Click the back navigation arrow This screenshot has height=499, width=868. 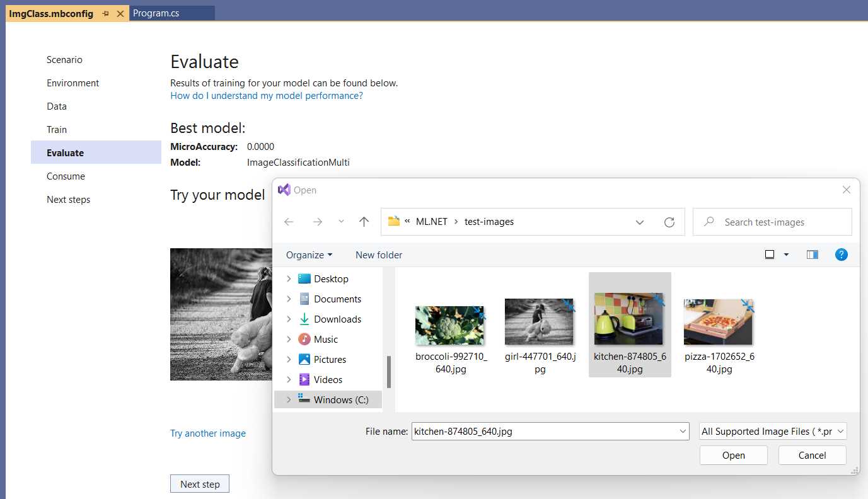(x=289, y=222)
